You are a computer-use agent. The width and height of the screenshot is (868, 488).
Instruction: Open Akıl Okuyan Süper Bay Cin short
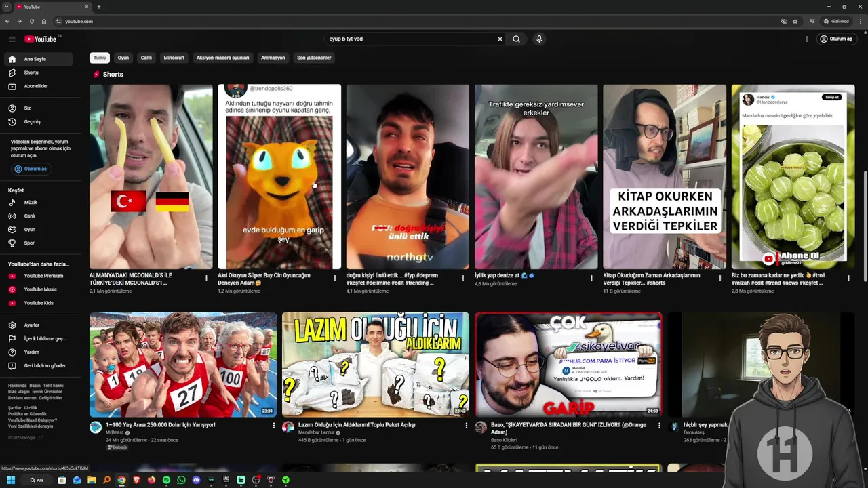[x=279, y=177]
